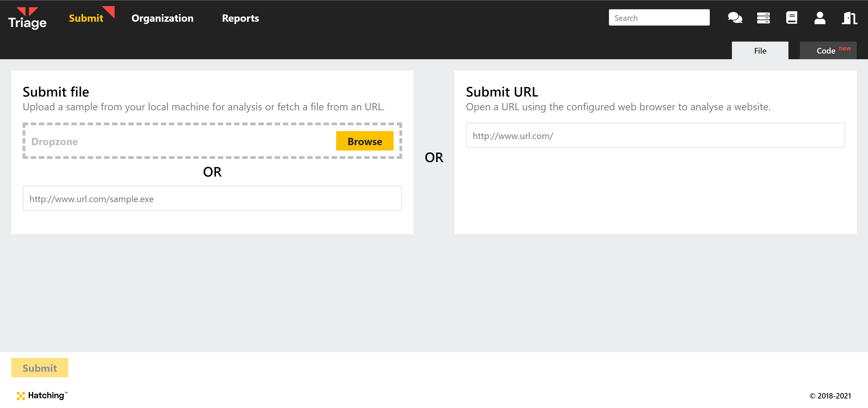Click the yellow Browse button

(365, 141)
